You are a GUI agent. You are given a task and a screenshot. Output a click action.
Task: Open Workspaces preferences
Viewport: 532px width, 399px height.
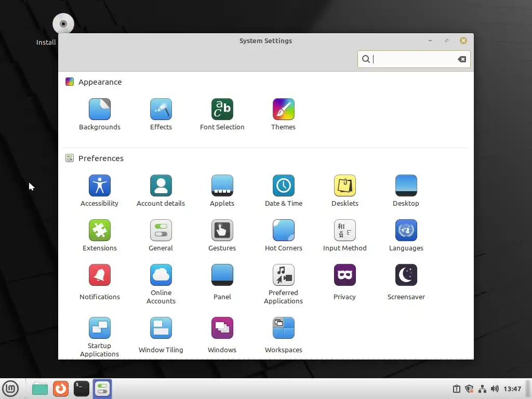(x=284, y=335)
